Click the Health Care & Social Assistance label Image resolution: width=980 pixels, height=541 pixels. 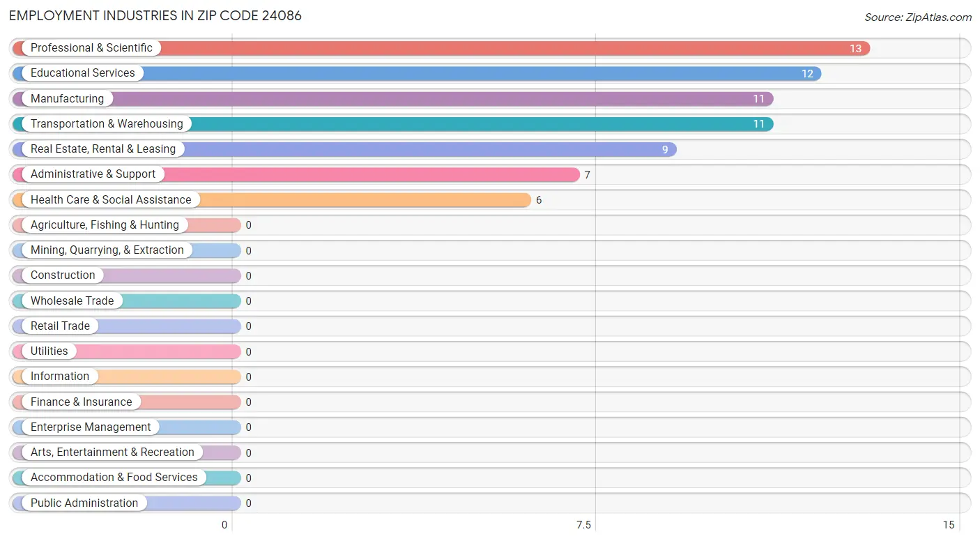point(111,200)
